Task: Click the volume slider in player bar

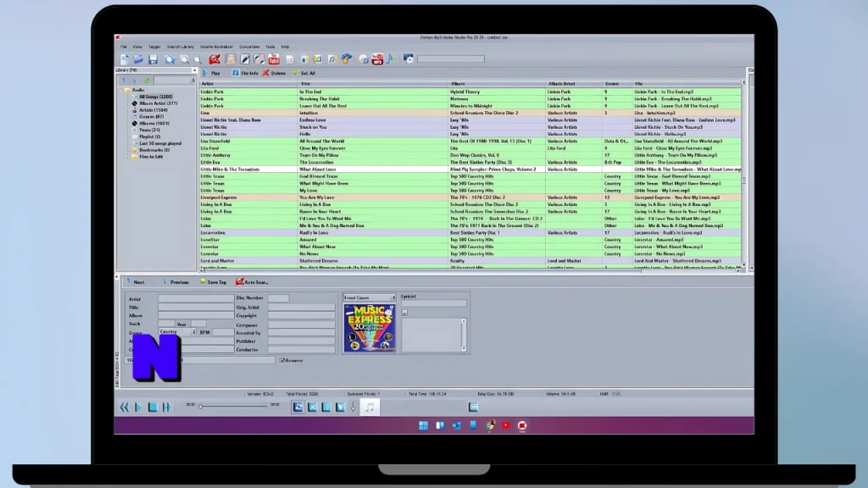Action: (x=353, y=408)
